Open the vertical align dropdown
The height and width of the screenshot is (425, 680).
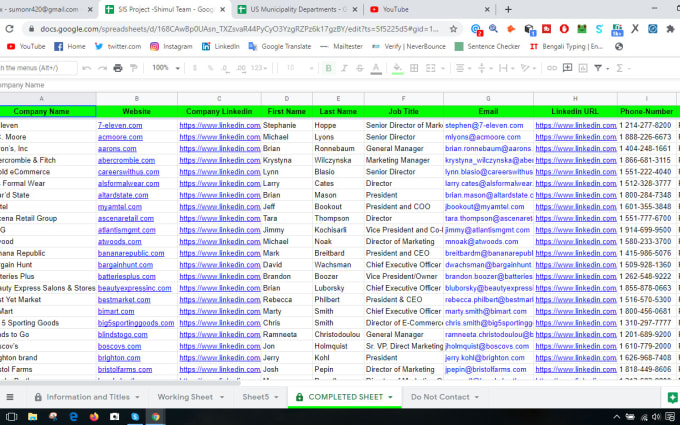coord(484,68)
